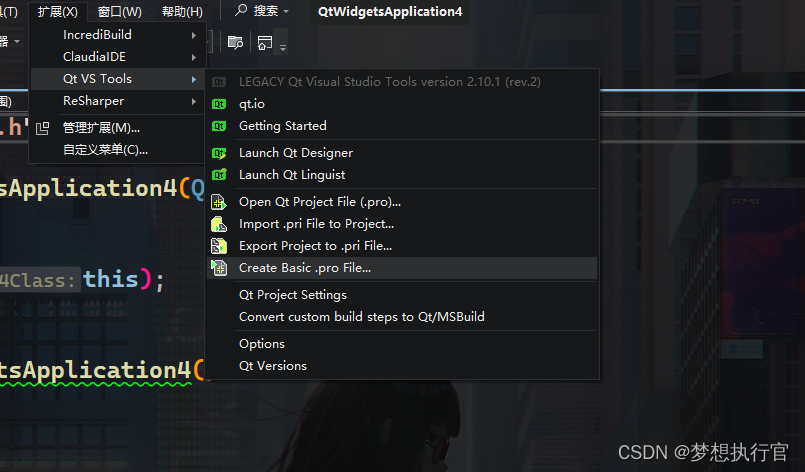Click the Import .pri File icon
The height and width of the screenshot is (472, 805).
point(219,224)
